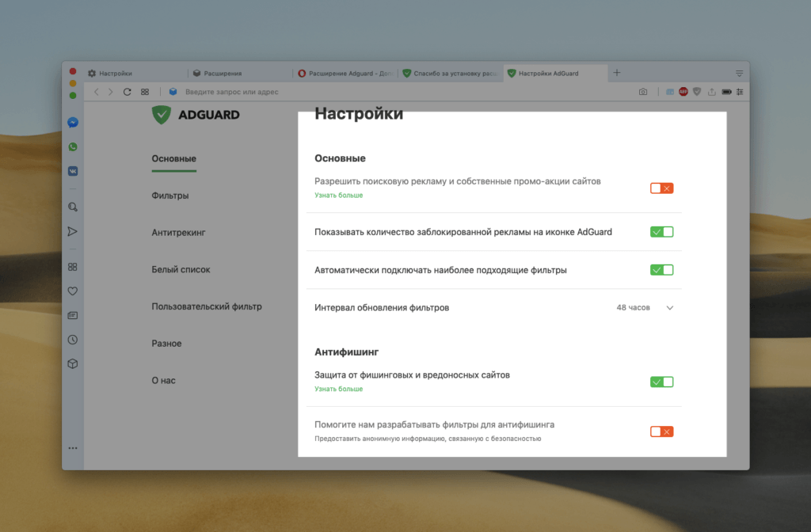Open extensions cube icon in sidebar
Image resolution: width=811 pixels, height=532 pixels.
tap(72, 363)
